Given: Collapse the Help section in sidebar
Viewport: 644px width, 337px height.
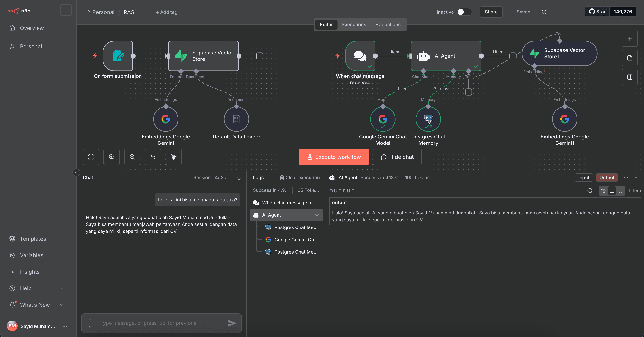Looking at the screenshot, I should [x=62, y=288].
